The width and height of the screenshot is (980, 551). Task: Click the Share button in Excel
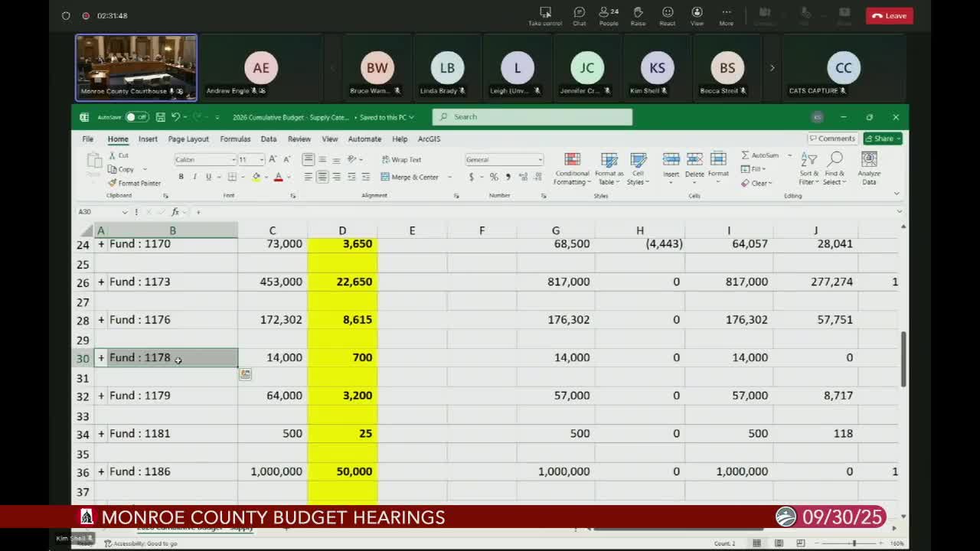881,139
